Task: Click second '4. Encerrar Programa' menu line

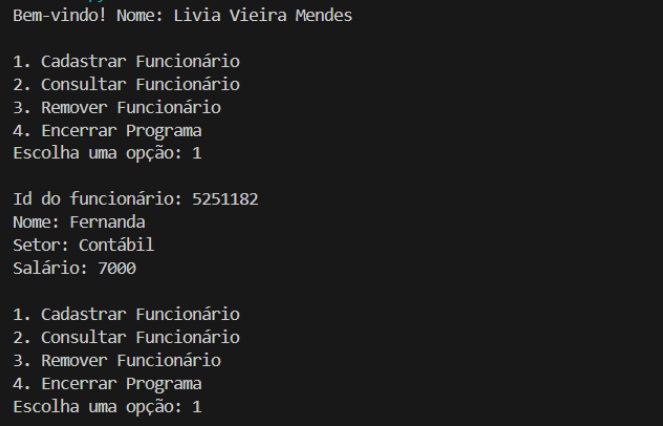Action: click(x=107, y=384)
